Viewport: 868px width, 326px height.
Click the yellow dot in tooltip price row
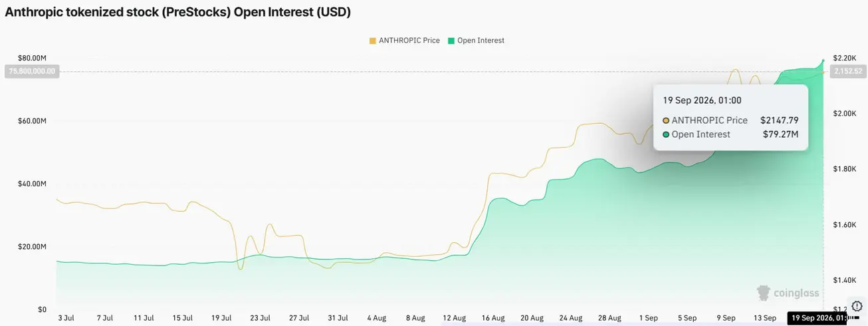pos(666,121)
